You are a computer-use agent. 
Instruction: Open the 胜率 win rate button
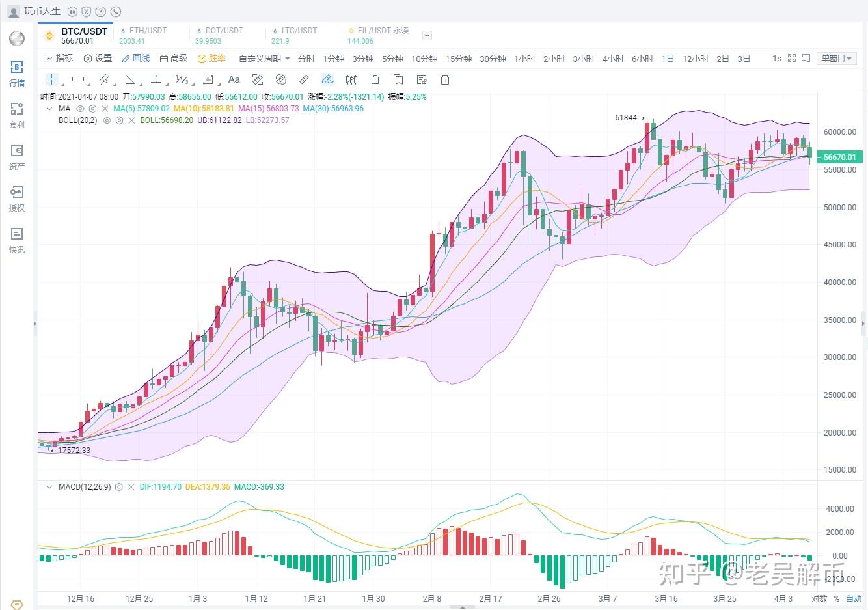coord(212,59)
